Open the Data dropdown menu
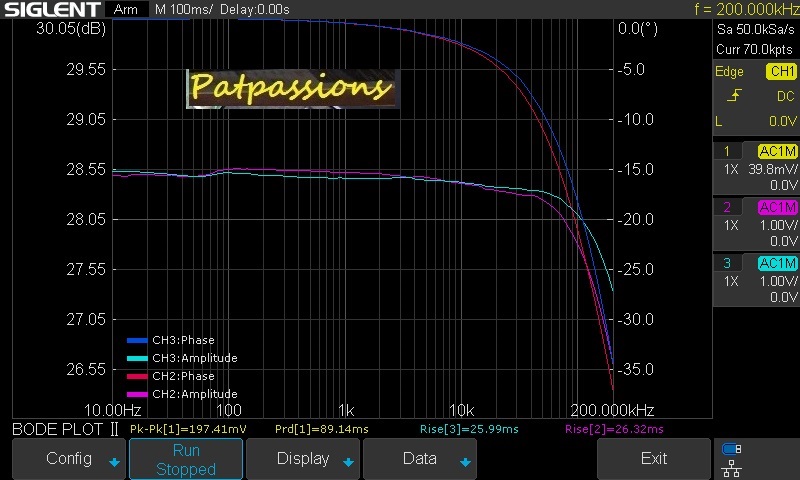This screenshot has height=480, width=800. (419, 459)
